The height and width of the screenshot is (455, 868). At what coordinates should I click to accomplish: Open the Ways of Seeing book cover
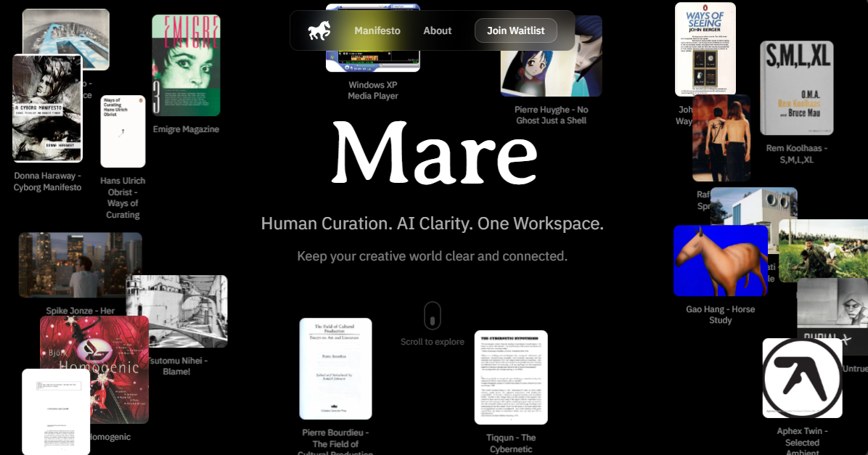705,49
